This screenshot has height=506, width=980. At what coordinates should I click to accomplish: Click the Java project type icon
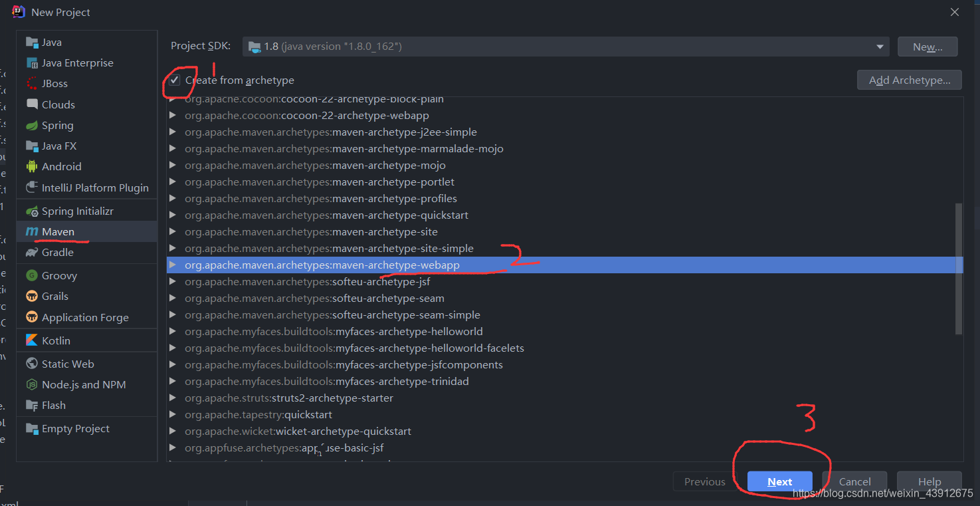point(32,43)
